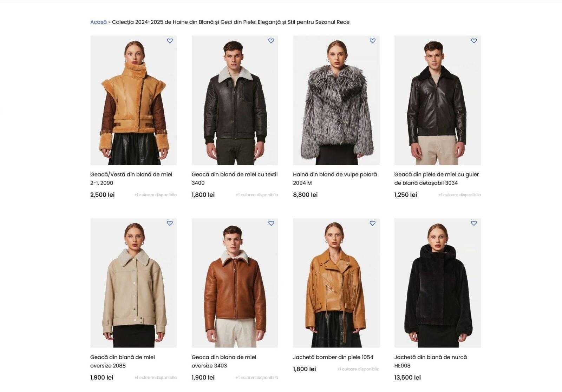Open Geacă/Vestă din blană de miel 2-1 title
The image size is (562, 392).
[131, 179]
